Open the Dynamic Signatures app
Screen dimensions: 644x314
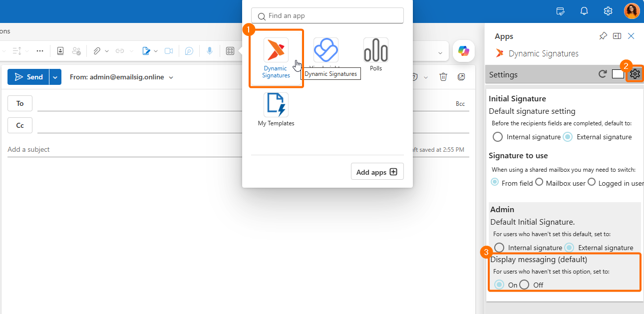click(x=276, y=58)
